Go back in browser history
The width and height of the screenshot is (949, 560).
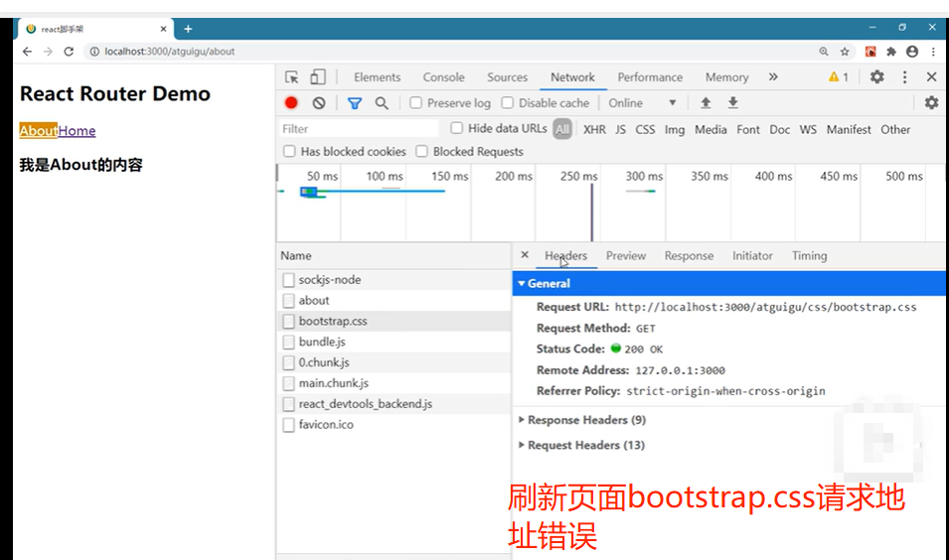27,52
